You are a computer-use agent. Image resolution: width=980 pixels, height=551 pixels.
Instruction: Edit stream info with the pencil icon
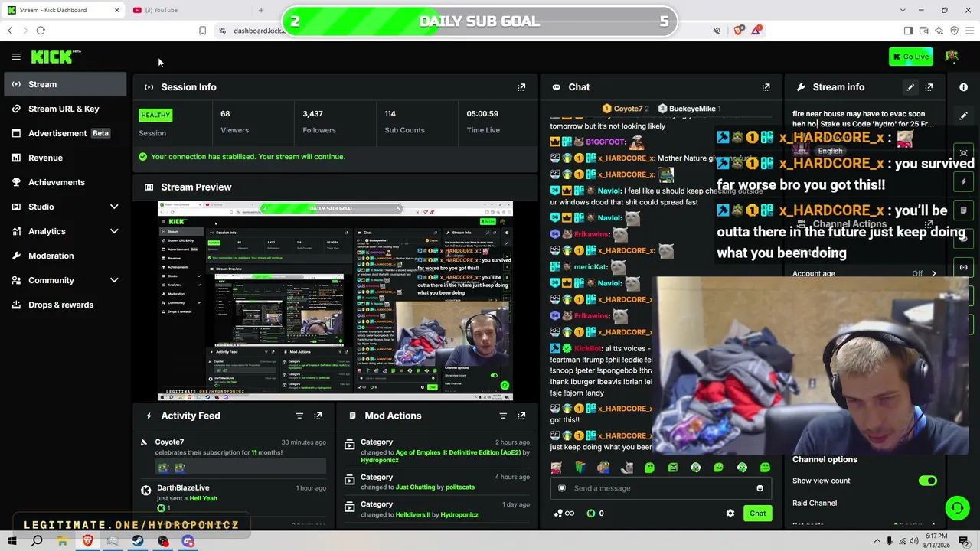(910, 87)
